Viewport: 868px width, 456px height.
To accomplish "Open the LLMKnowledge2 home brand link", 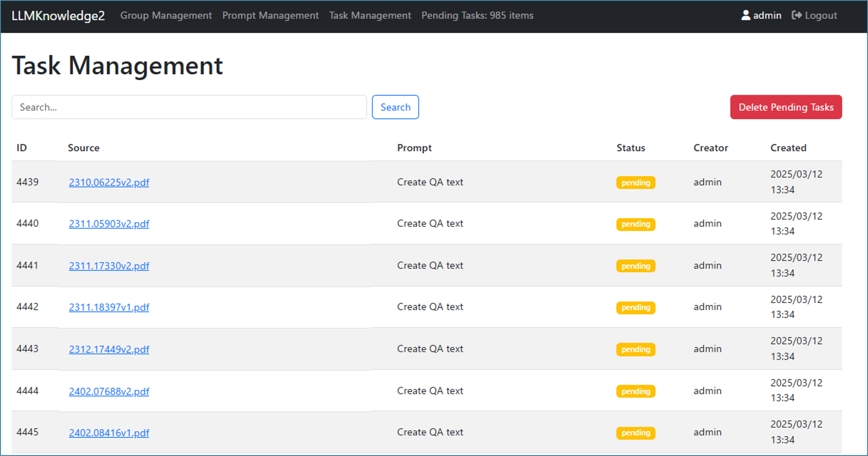I will (58, 16).
